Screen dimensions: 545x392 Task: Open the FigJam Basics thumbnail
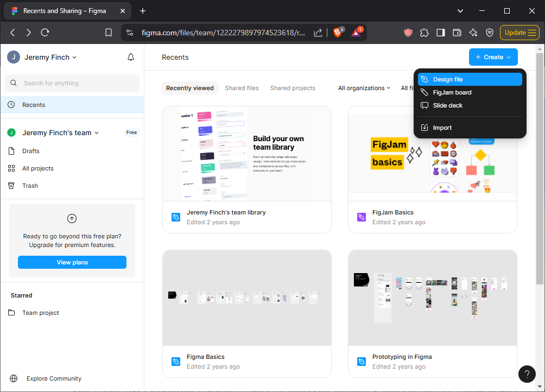click(x=433, y=154)
